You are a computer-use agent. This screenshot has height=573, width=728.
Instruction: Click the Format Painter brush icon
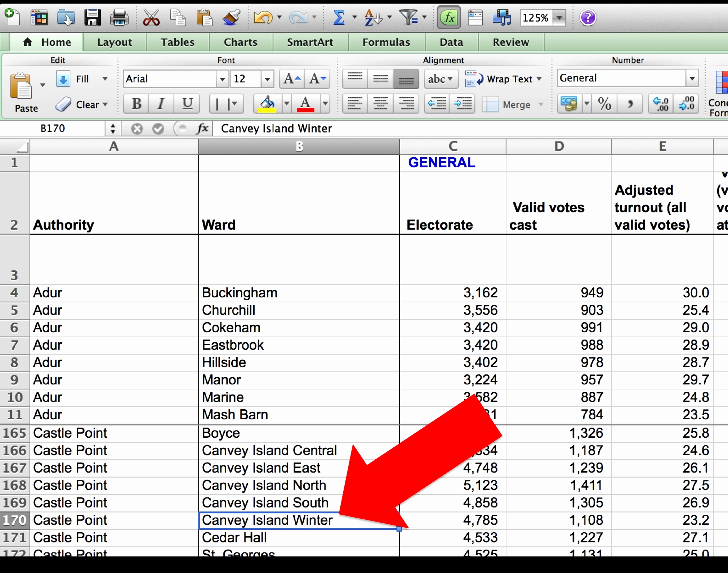(x=231, y=17)
